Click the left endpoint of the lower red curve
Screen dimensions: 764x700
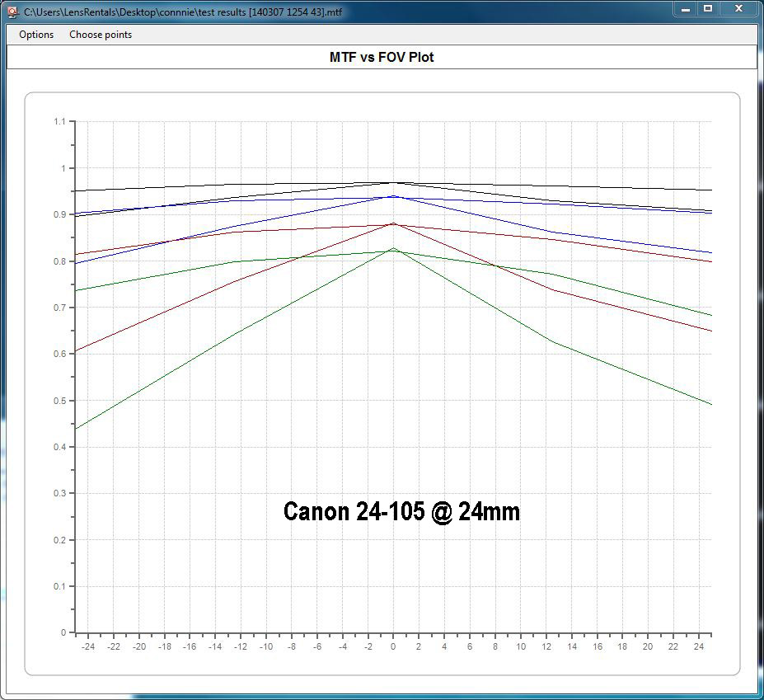coord(76,351)
